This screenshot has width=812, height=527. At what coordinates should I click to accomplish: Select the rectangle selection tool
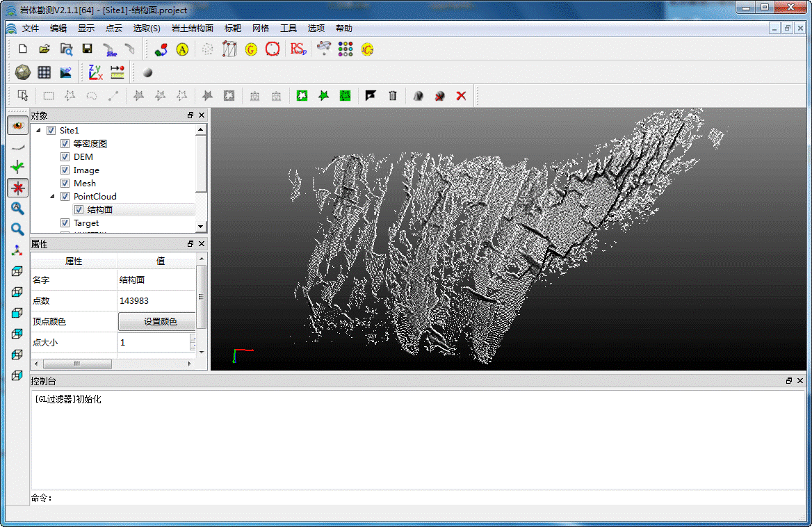pyautogui.click(x=49, y=96)
